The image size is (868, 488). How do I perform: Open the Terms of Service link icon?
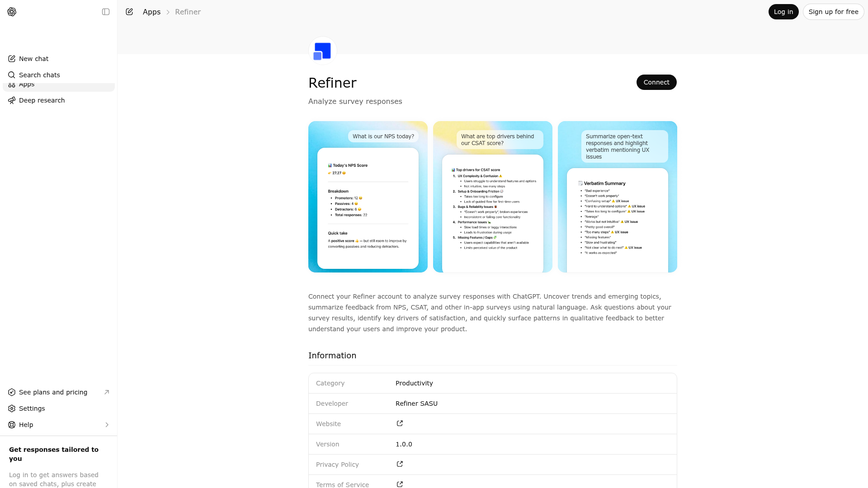point(400,484)
